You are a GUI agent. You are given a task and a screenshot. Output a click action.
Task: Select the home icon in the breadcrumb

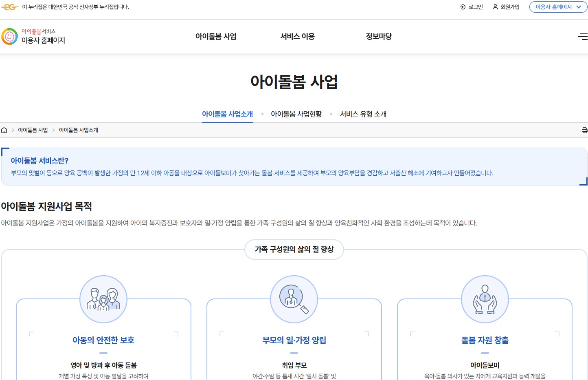[x=4, y=130]
